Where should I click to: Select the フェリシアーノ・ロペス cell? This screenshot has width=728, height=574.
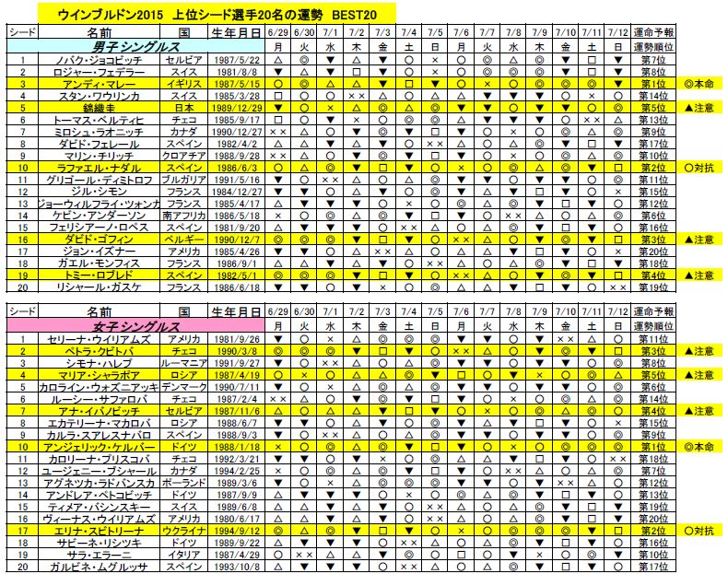100,228
